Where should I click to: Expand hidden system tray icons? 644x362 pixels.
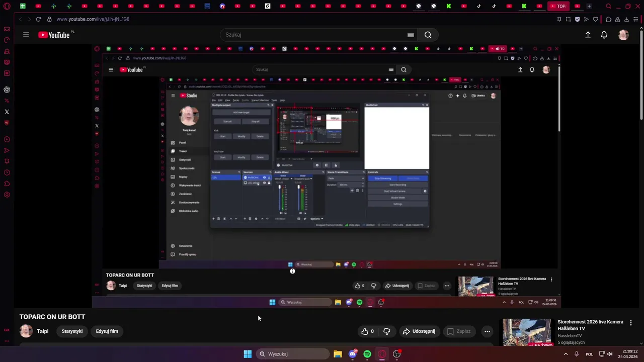pyautogui.click(x=566, y=354)
